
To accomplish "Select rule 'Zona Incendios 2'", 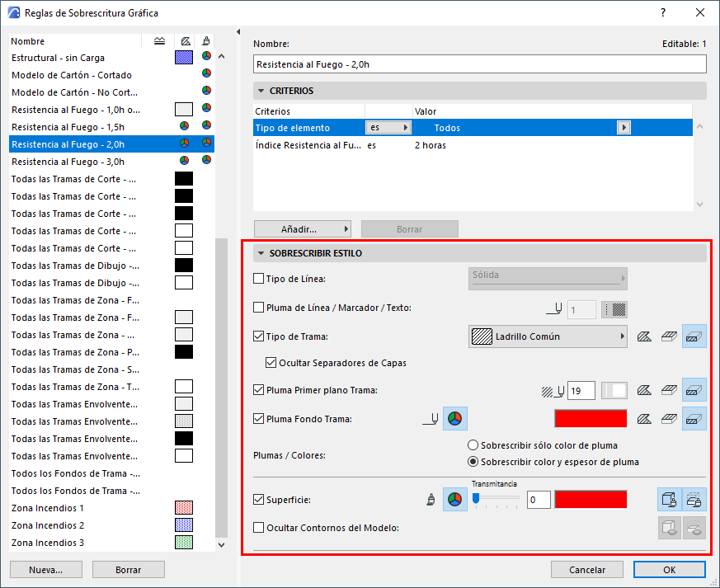I will [111, 525].
